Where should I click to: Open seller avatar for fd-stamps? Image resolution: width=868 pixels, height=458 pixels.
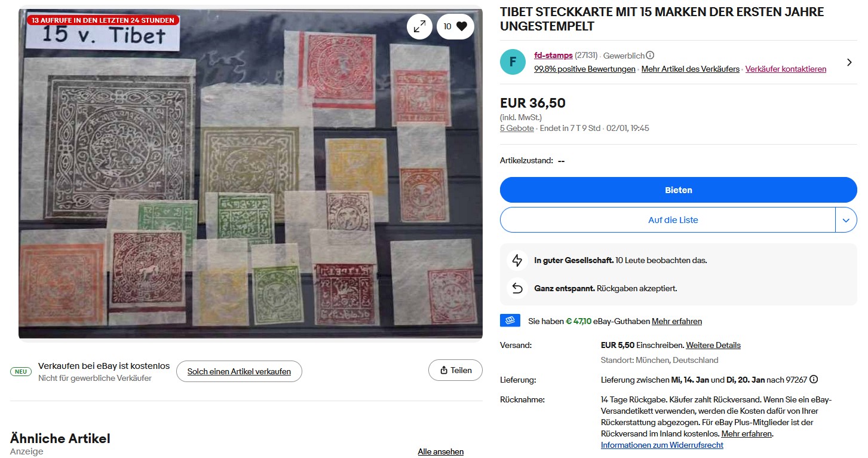513,62
